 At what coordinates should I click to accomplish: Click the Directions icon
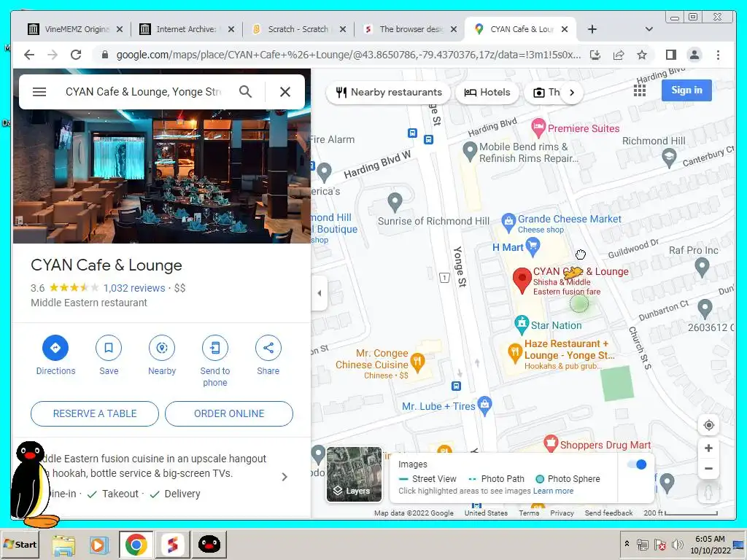(x=55, y=348)
